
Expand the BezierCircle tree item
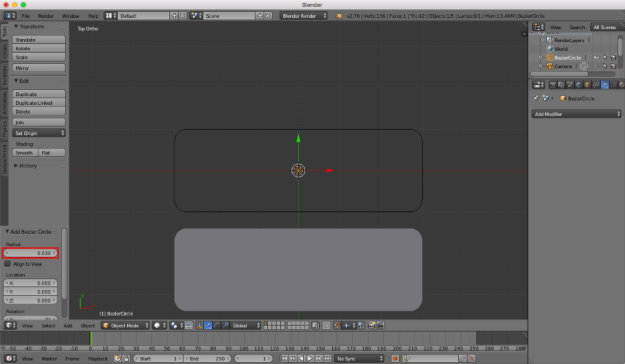541,58
